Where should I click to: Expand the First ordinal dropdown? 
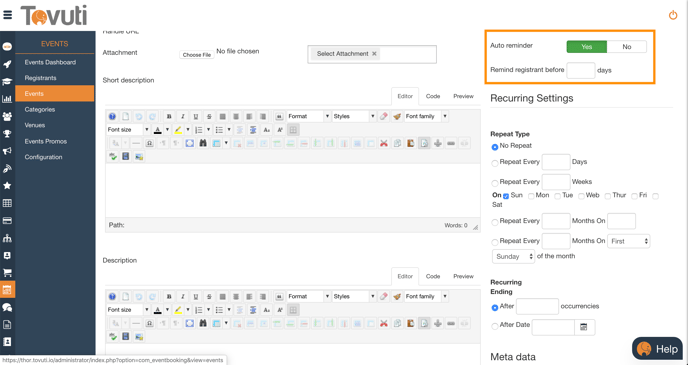(x=628, y=241)
